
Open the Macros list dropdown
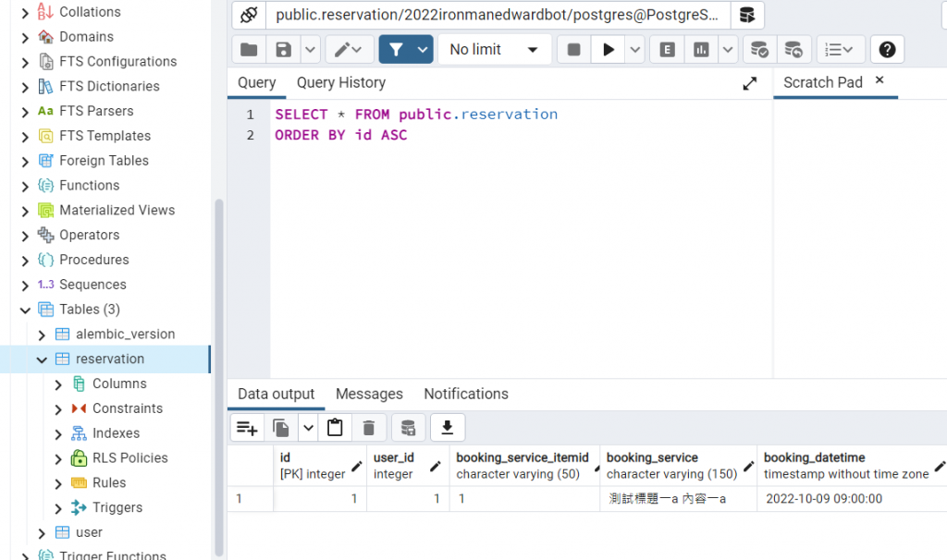840,50
